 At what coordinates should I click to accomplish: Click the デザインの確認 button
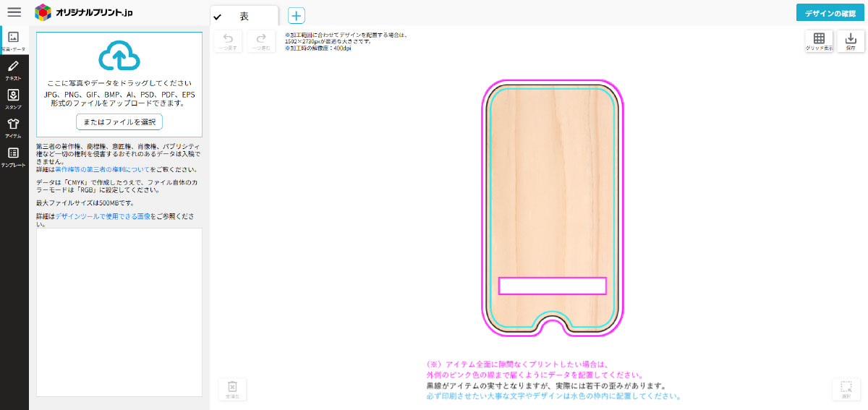point(830,14)
